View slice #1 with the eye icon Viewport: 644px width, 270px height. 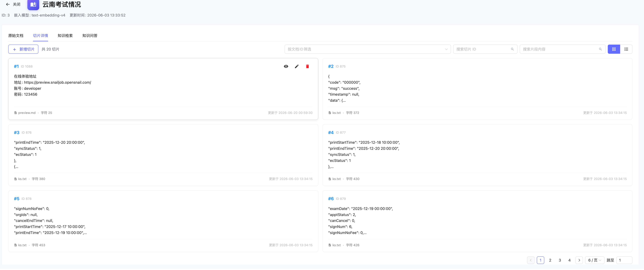(286, 66)
